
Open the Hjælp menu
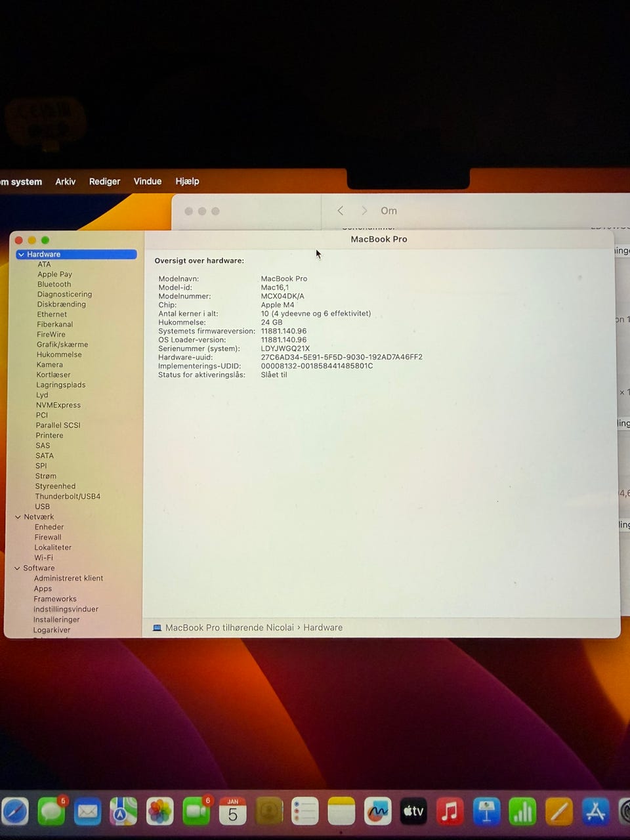tap(187, 181)
